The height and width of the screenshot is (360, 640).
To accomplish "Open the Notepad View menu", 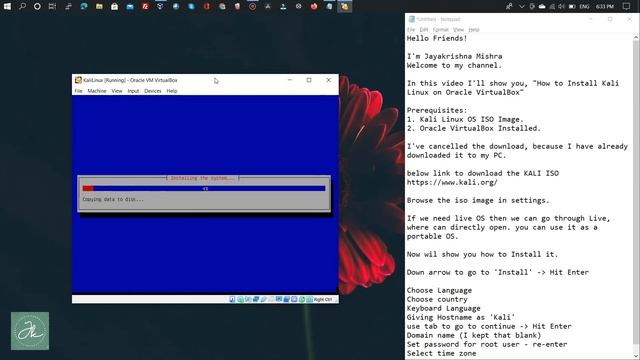I will [458, 30].
